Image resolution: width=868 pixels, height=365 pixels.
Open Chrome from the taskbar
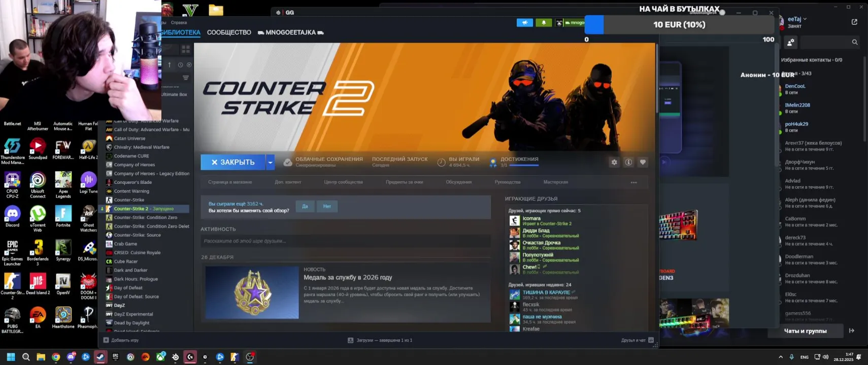56,357
